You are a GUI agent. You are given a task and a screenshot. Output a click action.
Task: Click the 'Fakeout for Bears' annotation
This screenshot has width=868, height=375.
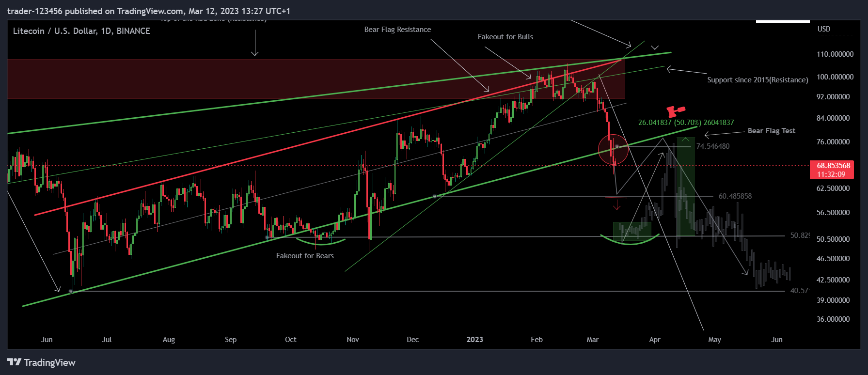pyautogui.click(x=305, y=256)
